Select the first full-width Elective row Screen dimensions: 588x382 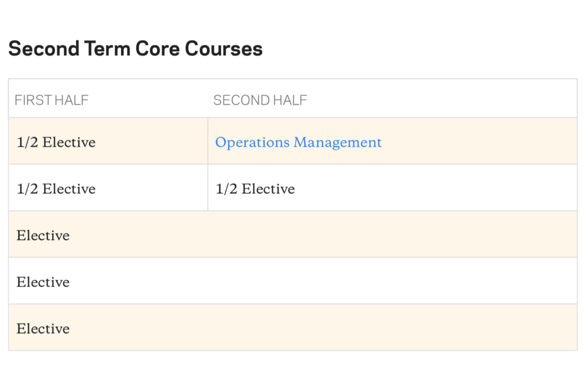pyautogui.click(x=292, y=235)
